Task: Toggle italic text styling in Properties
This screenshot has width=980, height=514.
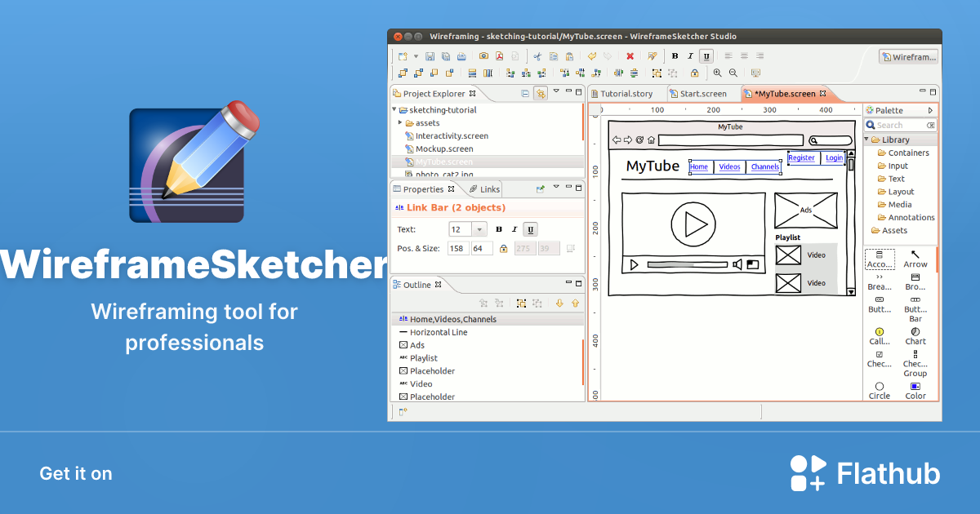Action: pos(514,229)
